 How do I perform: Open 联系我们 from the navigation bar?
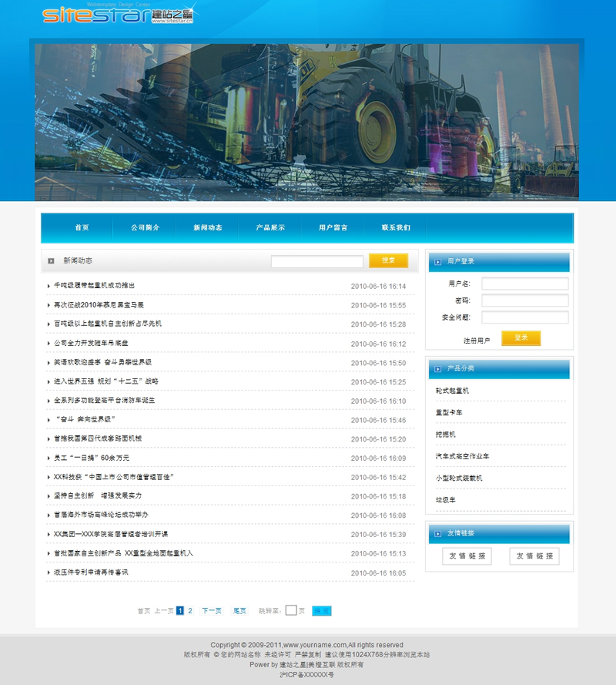tap(396, 228)
